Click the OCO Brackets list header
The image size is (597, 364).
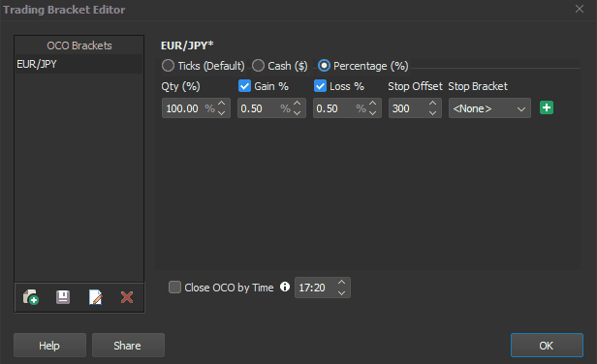pyautogui.click(x=79, y=45)
